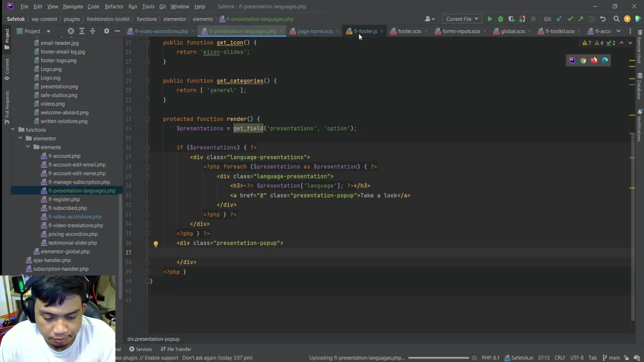
Task: Open the Commit tool window in left sidebar
Action: pos(7,69)
